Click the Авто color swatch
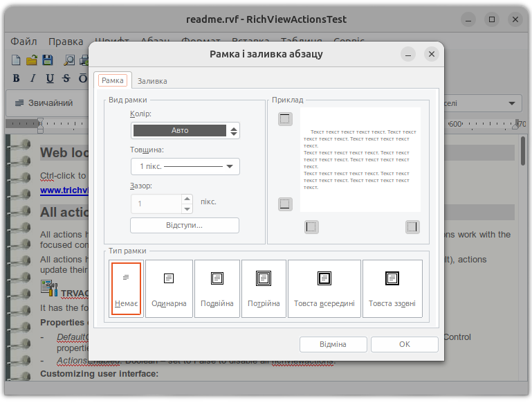Image resolution: width=532 pixels, height=403 pixels. (180, 130)
